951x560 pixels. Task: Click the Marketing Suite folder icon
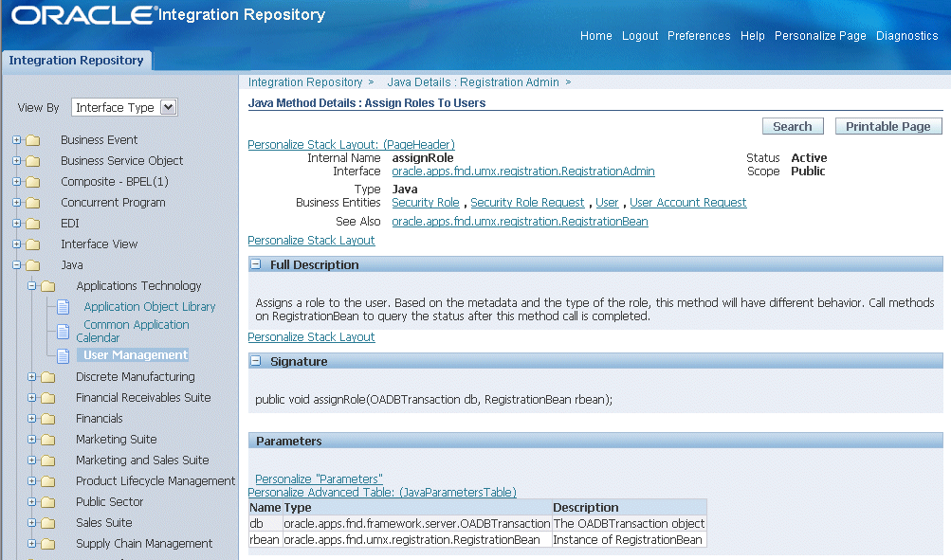click(48, 440)
